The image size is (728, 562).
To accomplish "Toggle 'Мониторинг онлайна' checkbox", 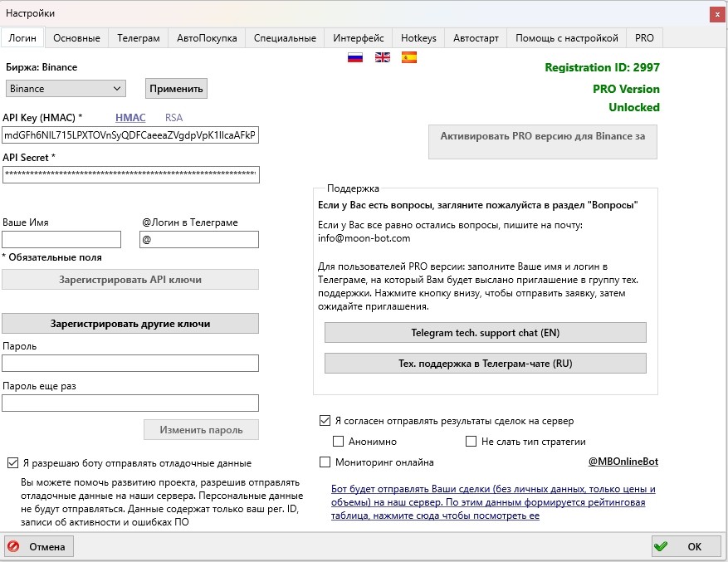I will point(325,461).
